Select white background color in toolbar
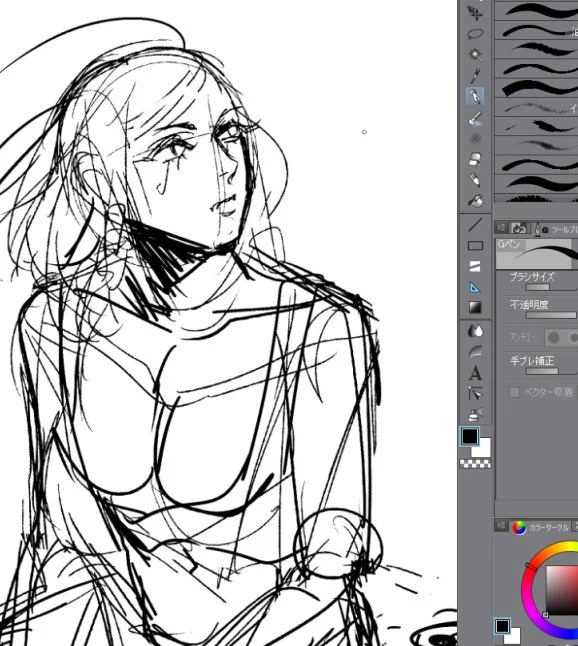This screenshot has width=578, height=646. [484, 449]
